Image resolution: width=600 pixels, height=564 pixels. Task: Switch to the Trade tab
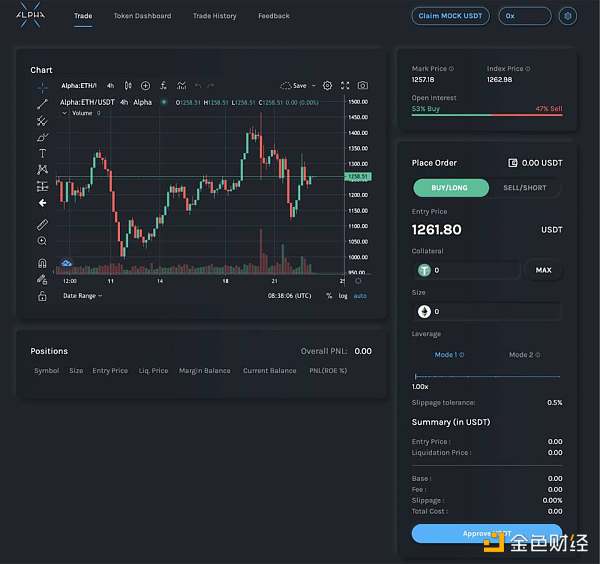coord(83,16)
